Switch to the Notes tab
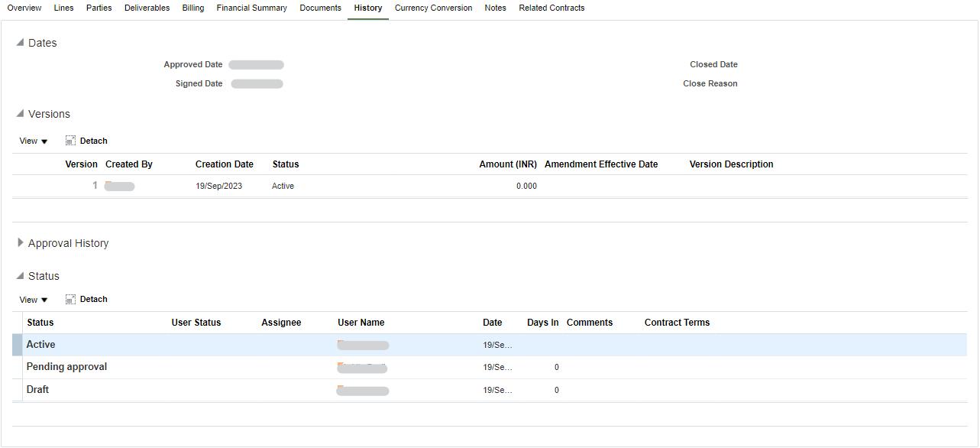This screenshot has height=448, width=980. click(x=495, y=8)
